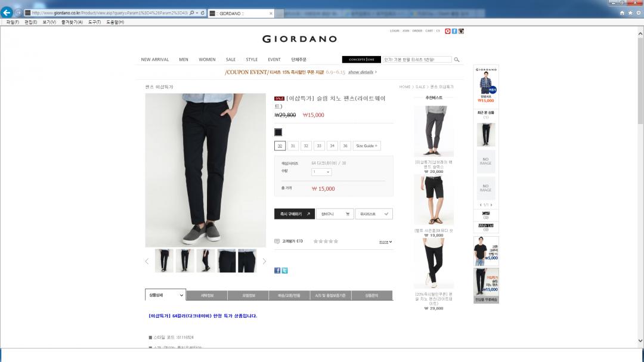
Task: Click the search magnifier icon
Action: pyautogui.click(x=456, y=60)
